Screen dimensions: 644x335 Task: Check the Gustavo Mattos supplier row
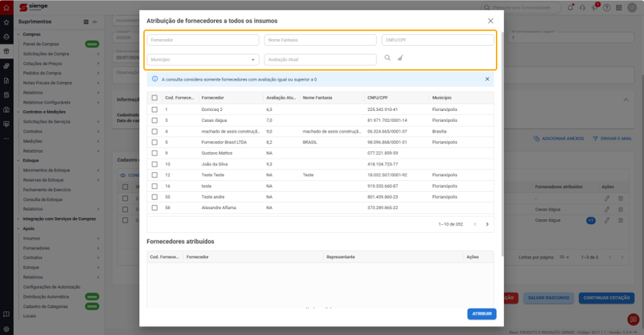(154, 153)
